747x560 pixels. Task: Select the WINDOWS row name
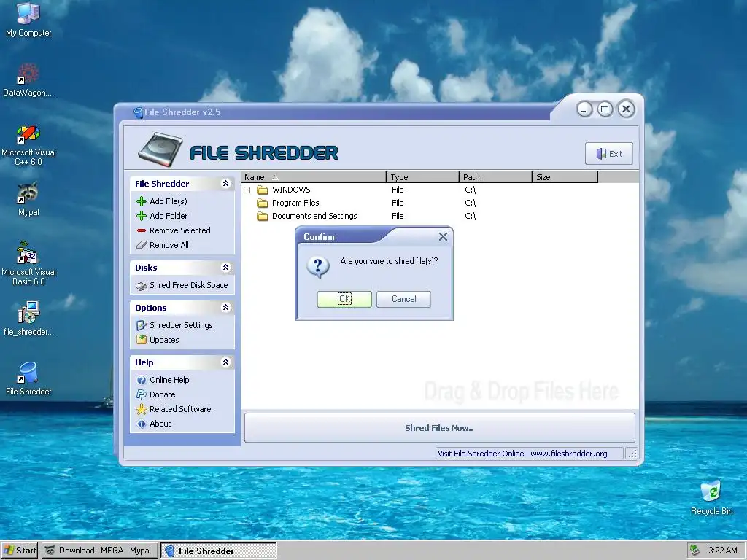[x=291, y=190]
